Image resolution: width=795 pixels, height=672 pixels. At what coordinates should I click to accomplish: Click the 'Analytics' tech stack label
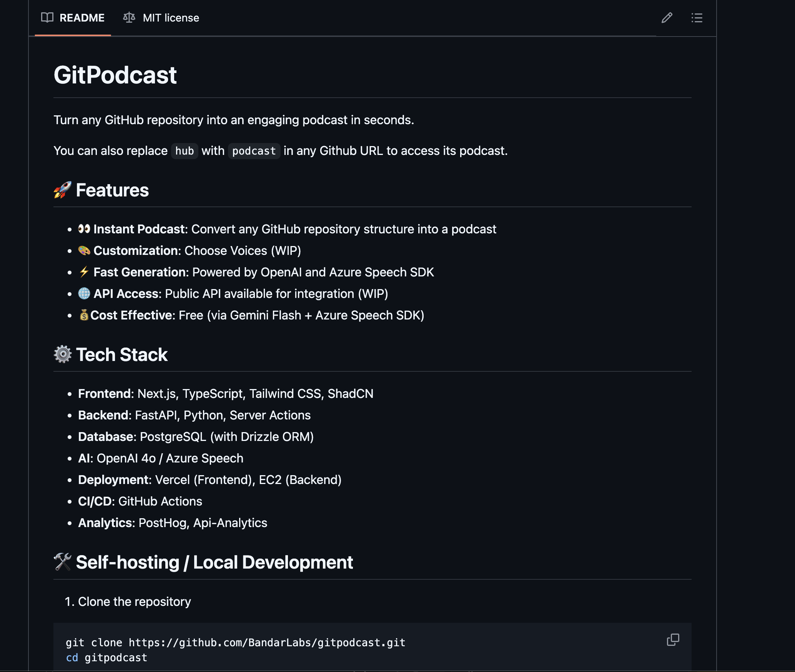coord(105,523)
